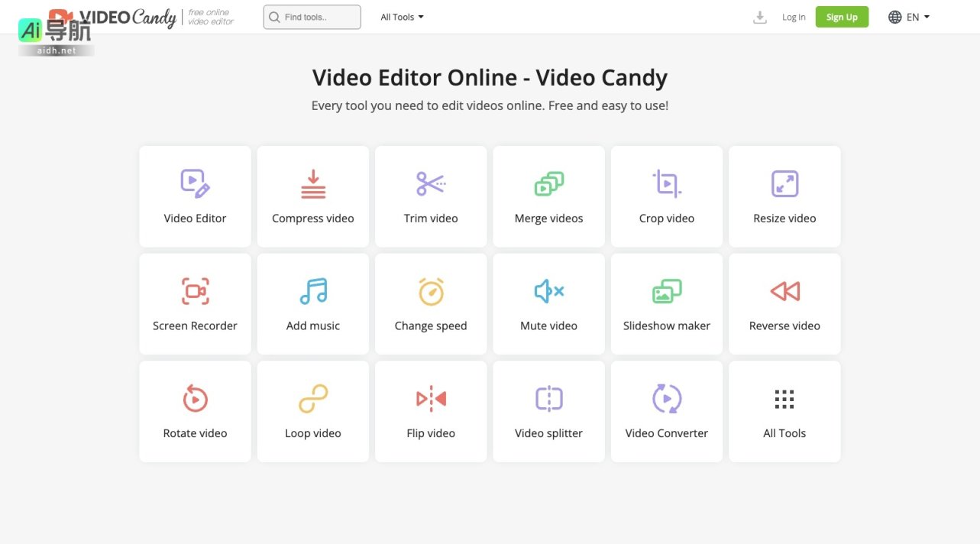Click the green Sign Up button

(x=842, y=16)
